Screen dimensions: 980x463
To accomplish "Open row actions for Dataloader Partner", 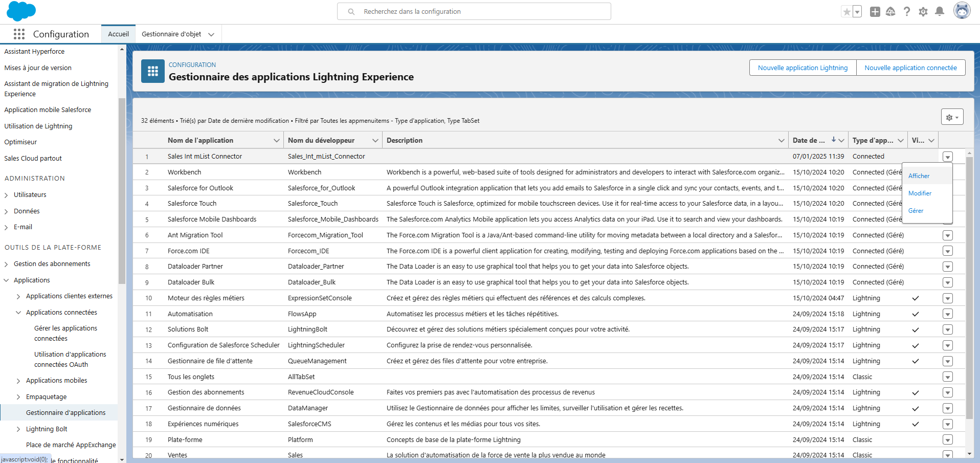I will click(x=948, y=267).
